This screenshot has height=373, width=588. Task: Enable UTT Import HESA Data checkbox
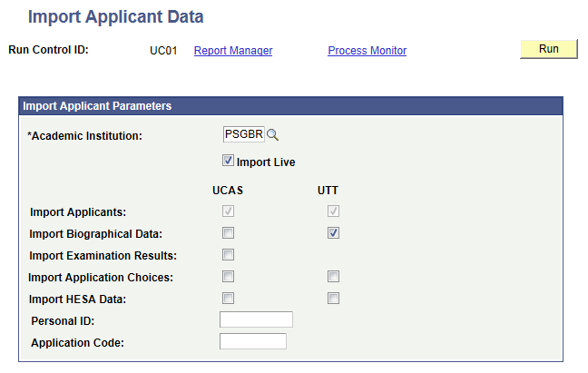click(334, 299)
